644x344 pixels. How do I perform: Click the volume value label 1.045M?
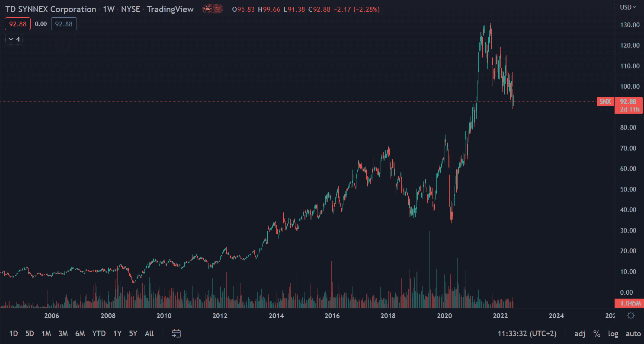[x=629, y=303]
